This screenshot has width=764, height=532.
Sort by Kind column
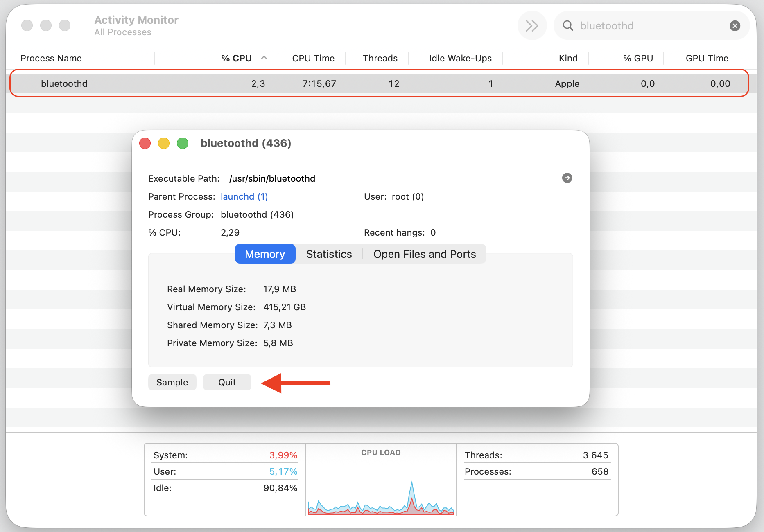coord(568,58)
